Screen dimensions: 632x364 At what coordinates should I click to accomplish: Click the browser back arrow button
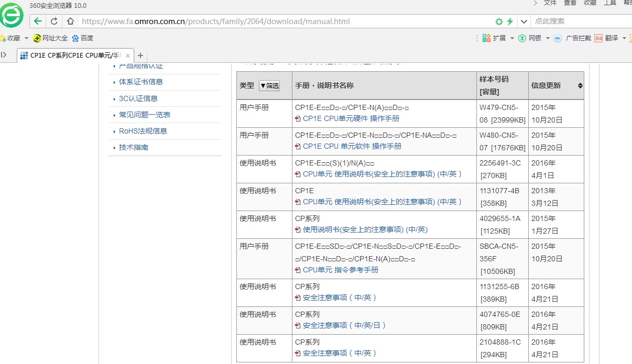[37, 21]
